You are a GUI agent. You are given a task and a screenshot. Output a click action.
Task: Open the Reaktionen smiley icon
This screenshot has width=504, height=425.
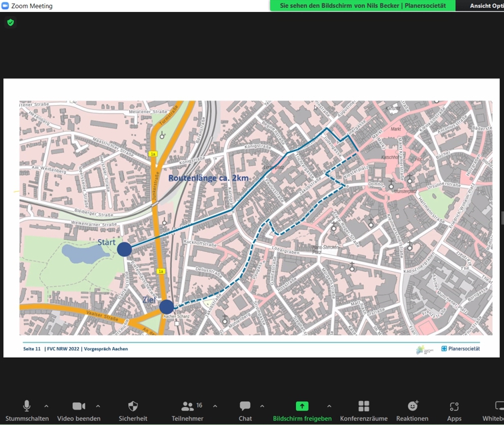(413, 406)
